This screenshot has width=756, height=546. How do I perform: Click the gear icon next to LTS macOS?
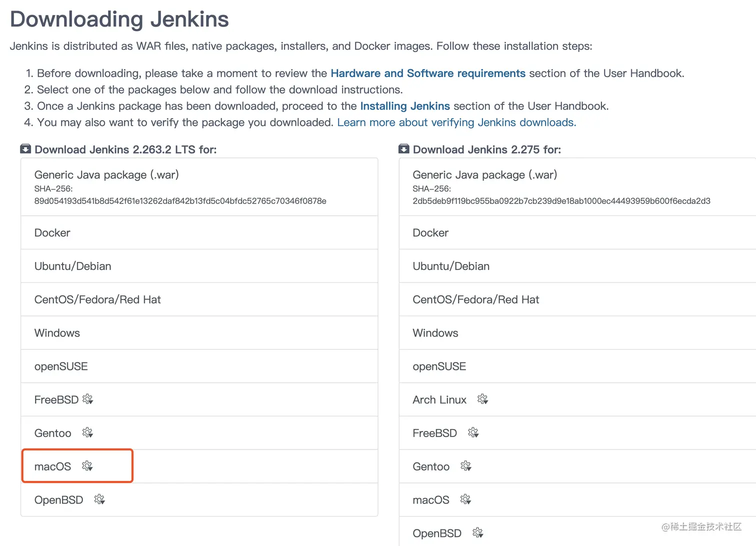coord(87,466)
